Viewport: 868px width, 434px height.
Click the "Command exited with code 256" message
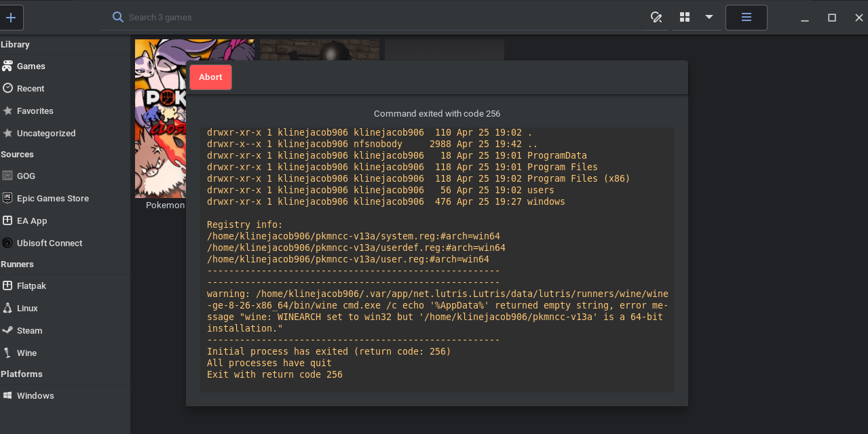click(x=437, y=114)
